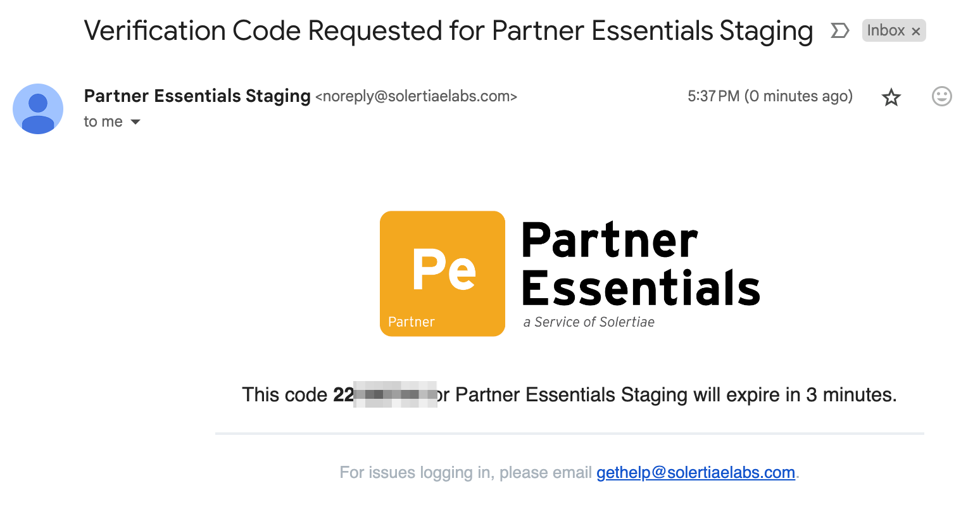Image resolution: width=980 pixels, height=514 pixels.
Task: Click the importance marker beside subject
Action: [x=839, y=30]
